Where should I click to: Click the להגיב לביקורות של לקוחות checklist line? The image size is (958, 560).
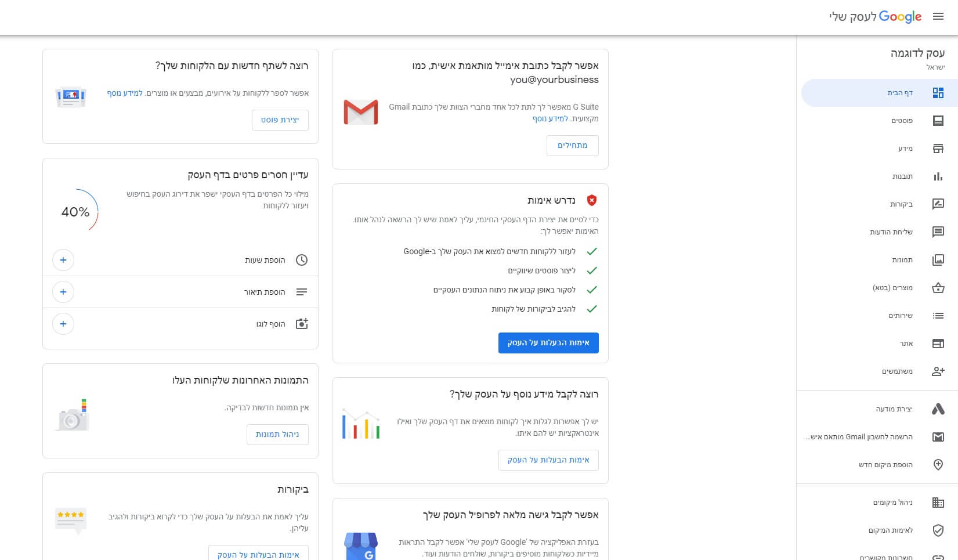pos(533,309)
